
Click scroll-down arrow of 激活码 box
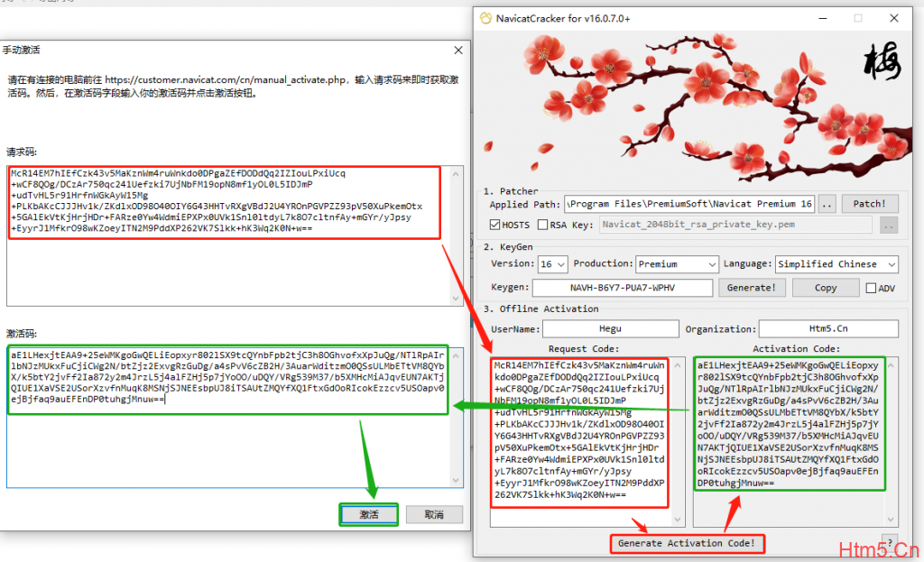coord(456,480)
